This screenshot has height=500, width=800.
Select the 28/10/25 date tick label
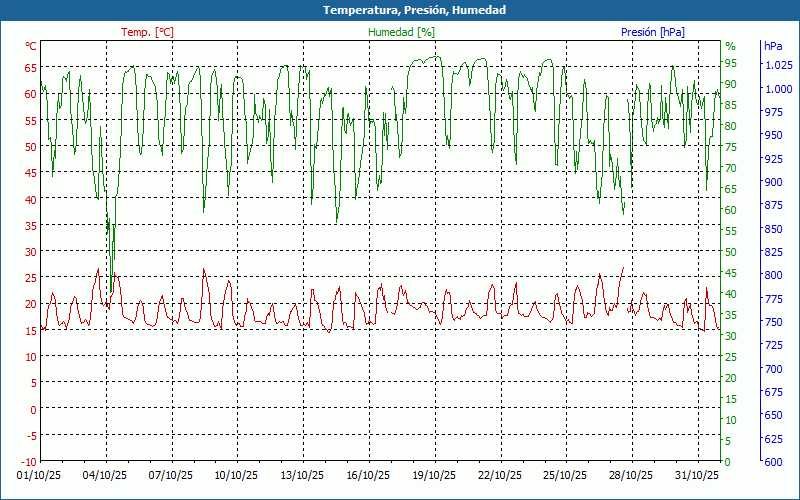pyautogui.click(x=631, y=476)
